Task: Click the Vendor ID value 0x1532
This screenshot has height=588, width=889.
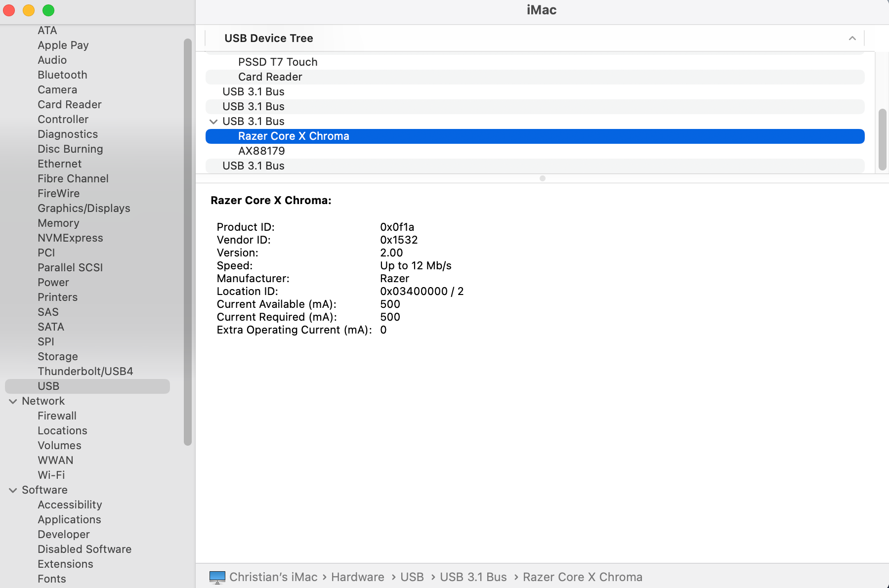Action: (x=399, y=240)
